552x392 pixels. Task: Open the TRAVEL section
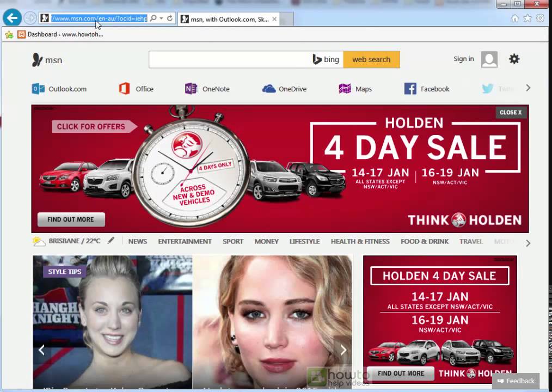(471, 242)
